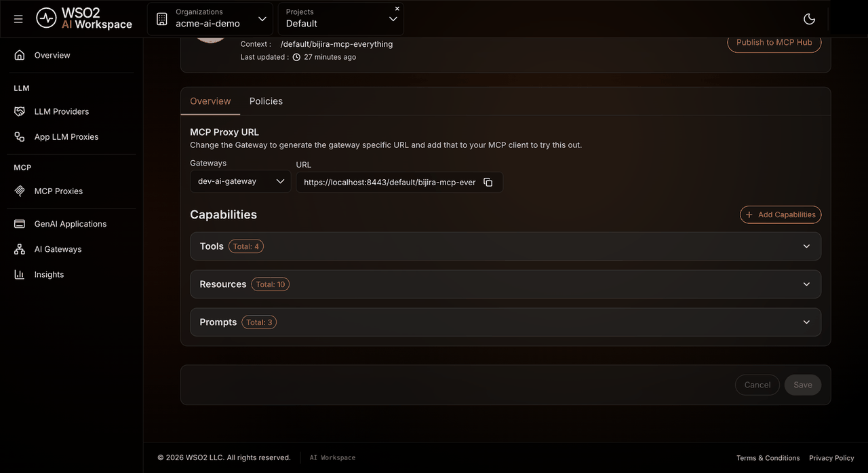Click the Prompts Total: 3 badge

click(x=259, y=322)
